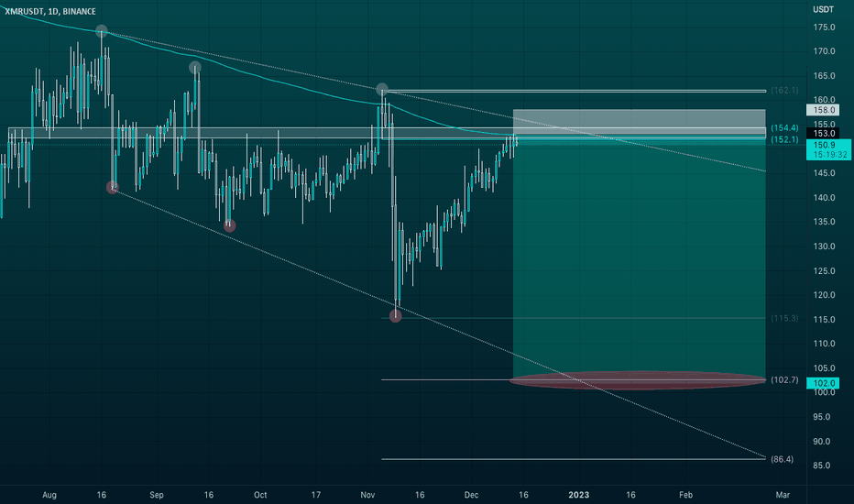Click the Feb label on time axis
The width and height of the screenshot is (854, 504).
click(x=685, y=495)
